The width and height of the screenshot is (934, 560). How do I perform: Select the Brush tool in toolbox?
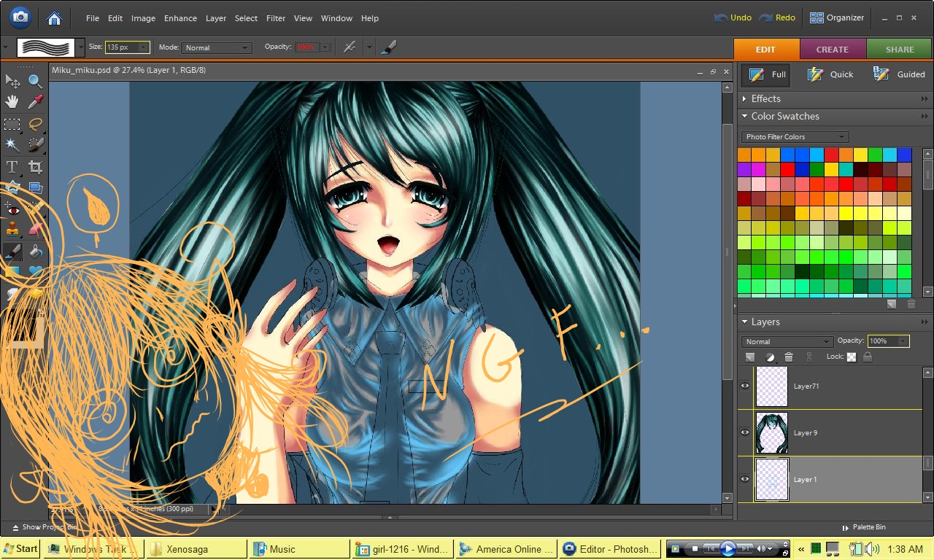(x=12, y=252)
